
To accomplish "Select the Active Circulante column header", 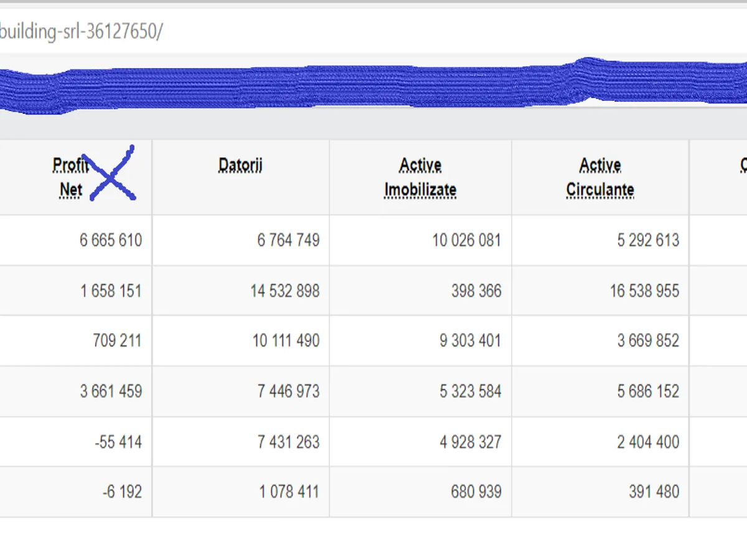I will pos(600,177).
